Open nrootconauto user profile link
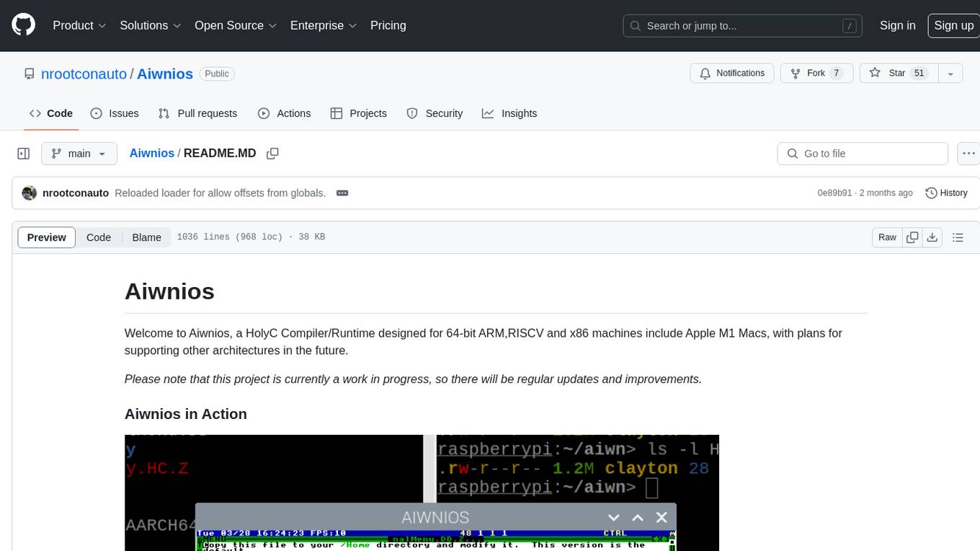 [84, 74]
